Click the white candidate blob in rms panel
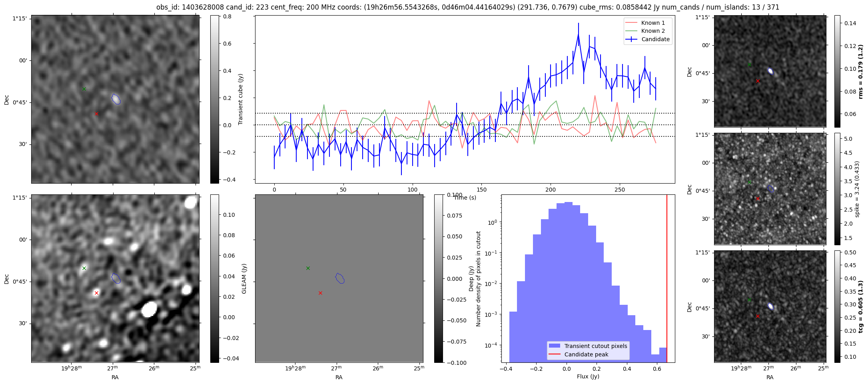Viewport: 868px width, 384px height. (770, 71)
